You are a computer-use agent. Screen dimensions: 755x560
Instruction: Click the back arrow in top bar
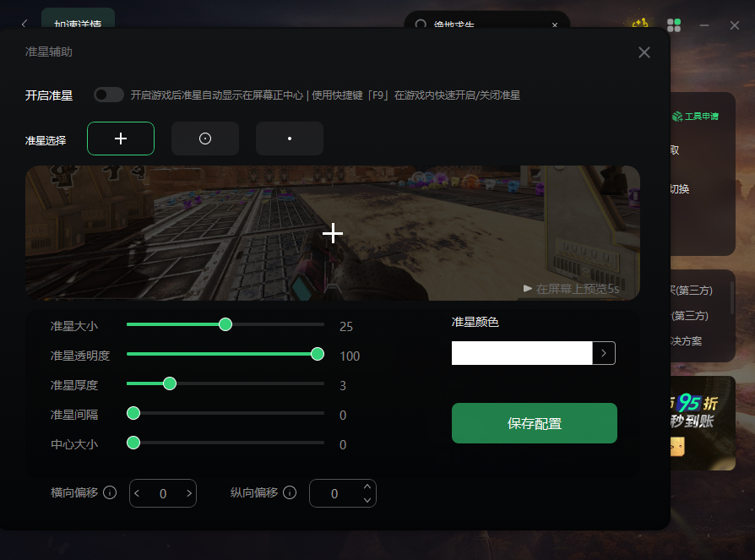point(24,24)
